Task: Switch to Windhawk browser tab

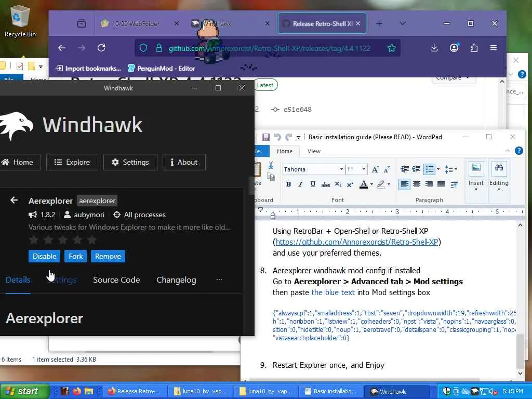Action: tap(231, 23)
